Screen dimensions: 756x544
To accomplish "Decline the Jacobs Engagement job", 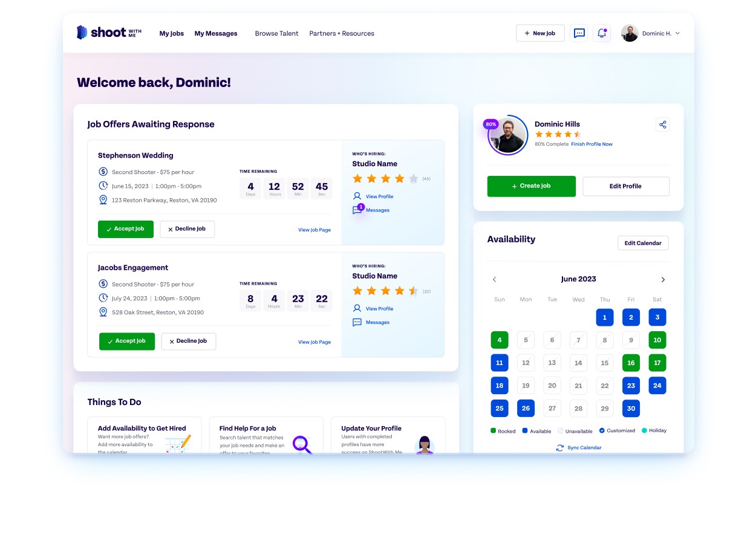I will click(188, 342).
